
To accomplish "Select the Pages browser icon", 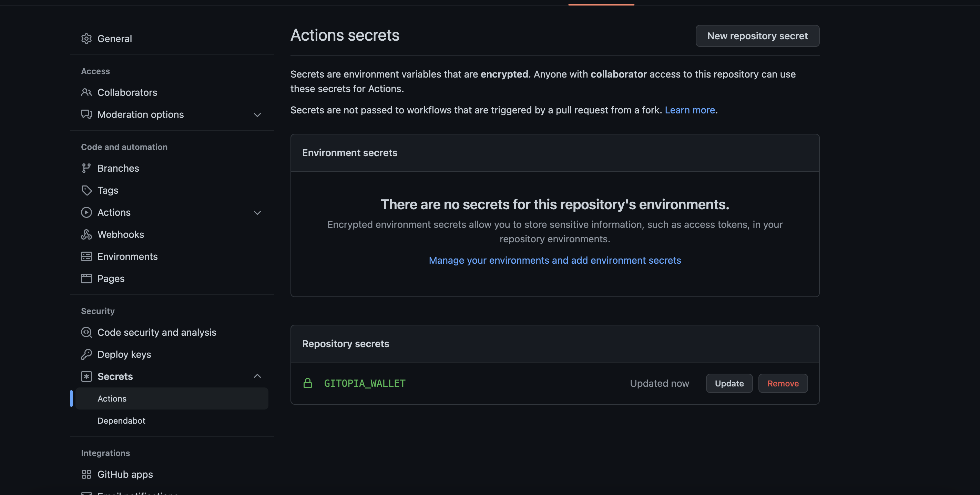I will [x=86, y=278].
